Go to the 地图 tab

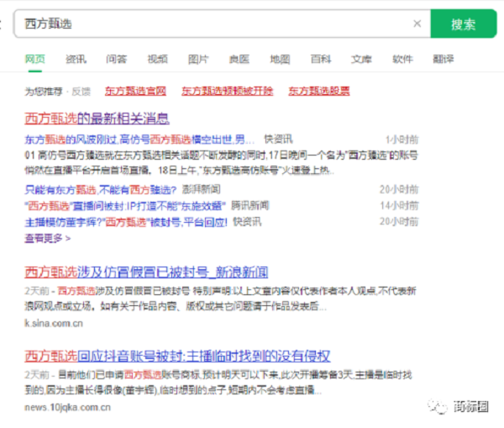click(280, 59)
